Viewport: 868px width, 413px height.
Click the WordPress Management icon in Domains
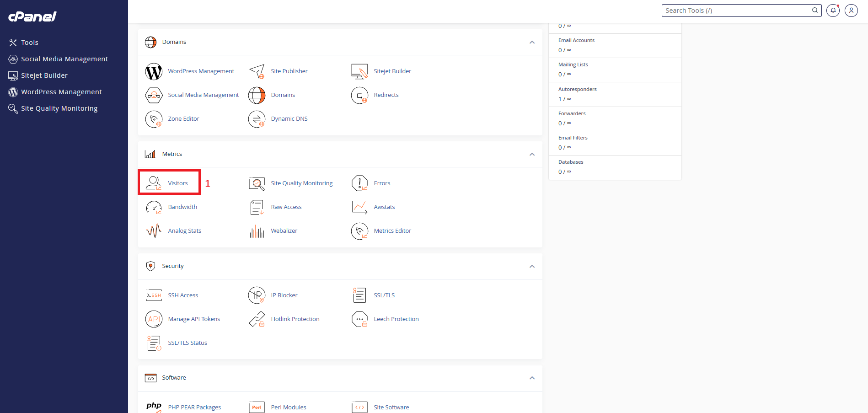tap(154, 71)
